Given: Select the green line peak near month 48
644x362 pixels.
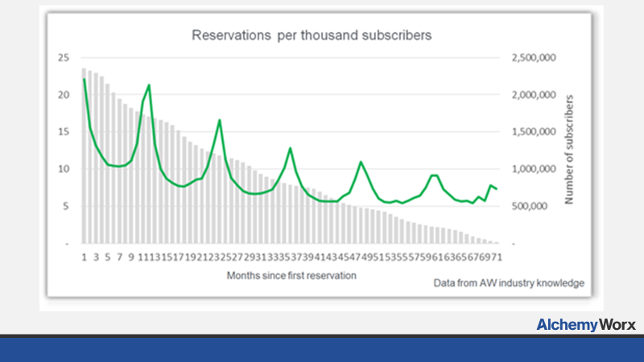Looking at the screenshot, I should [361, 162].
